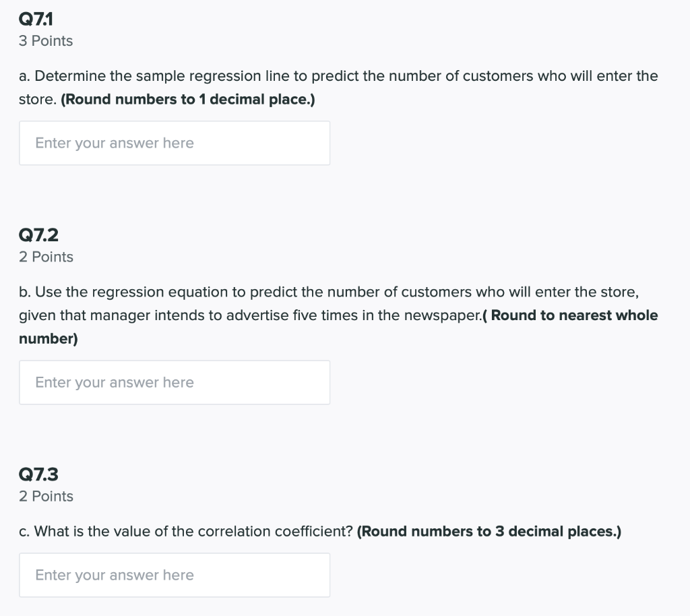The width and height of the screenshot is (690, 616).
Task: Click the 'Round numbers to 3 decimal places' text
Action: pos(489,532)
